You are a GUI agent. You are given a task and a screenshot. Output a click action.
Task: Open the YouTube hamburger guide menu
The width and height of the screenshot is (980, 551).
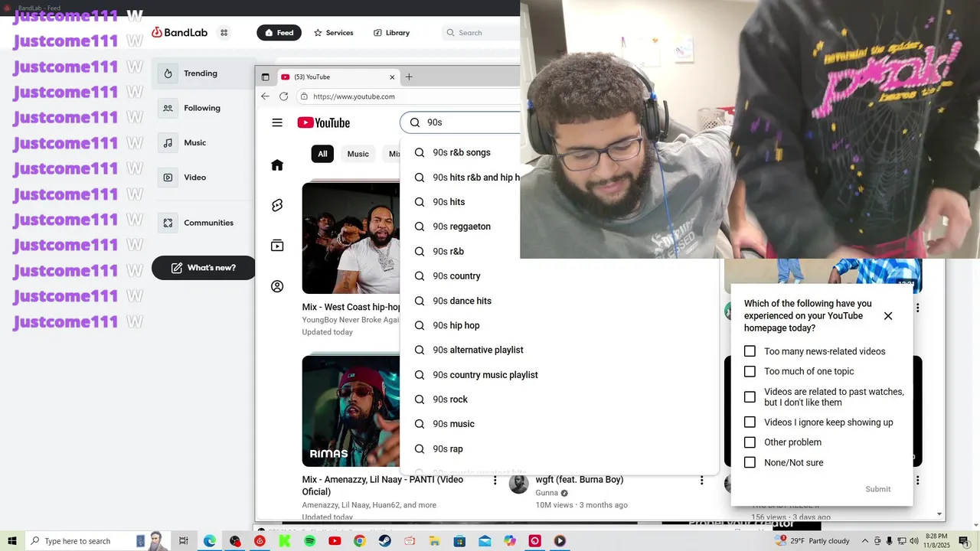click(277, 122)
